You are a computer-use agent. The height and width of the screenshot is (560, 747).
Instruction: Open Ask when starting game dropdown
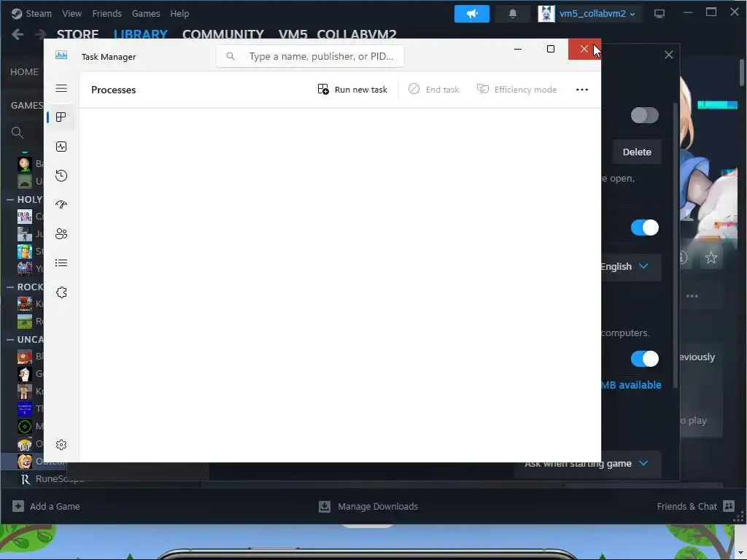point(587,463)
